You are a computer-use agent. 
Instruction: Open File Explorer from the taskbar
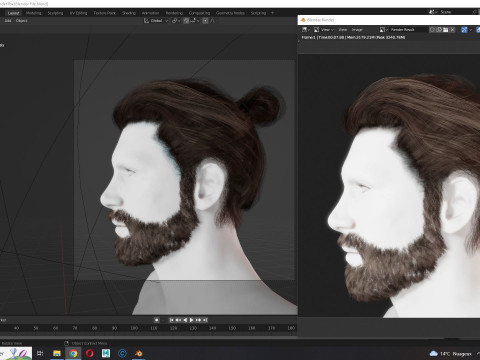pyautogui.click(x=57, y=353)
